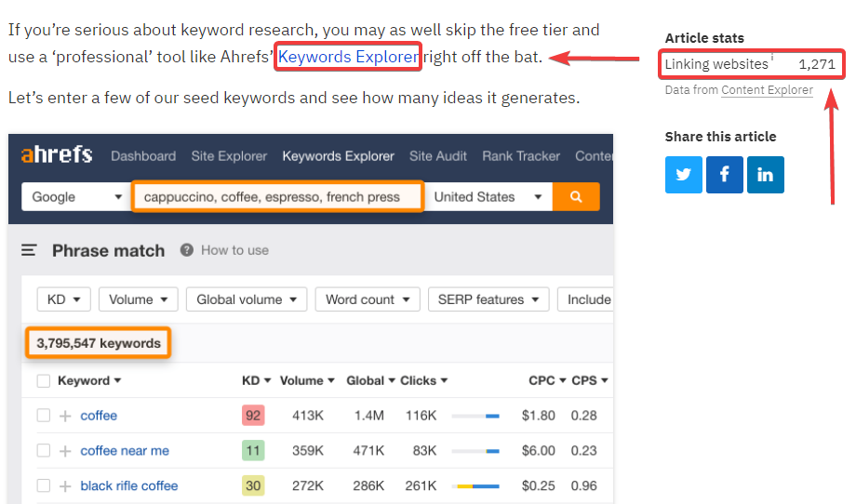
Task: Open Keywords Explorer nav item
Action: (x=338, y=156)
